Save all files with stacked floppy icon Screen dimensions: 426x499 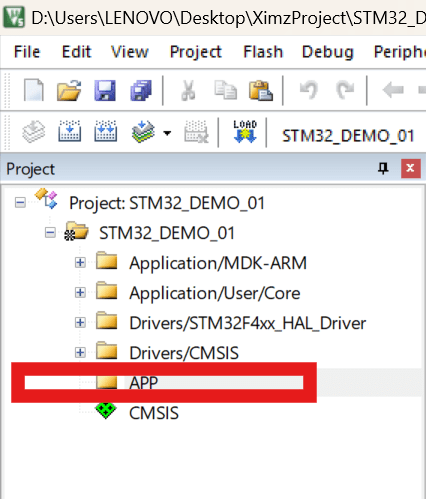click(141, 90)
